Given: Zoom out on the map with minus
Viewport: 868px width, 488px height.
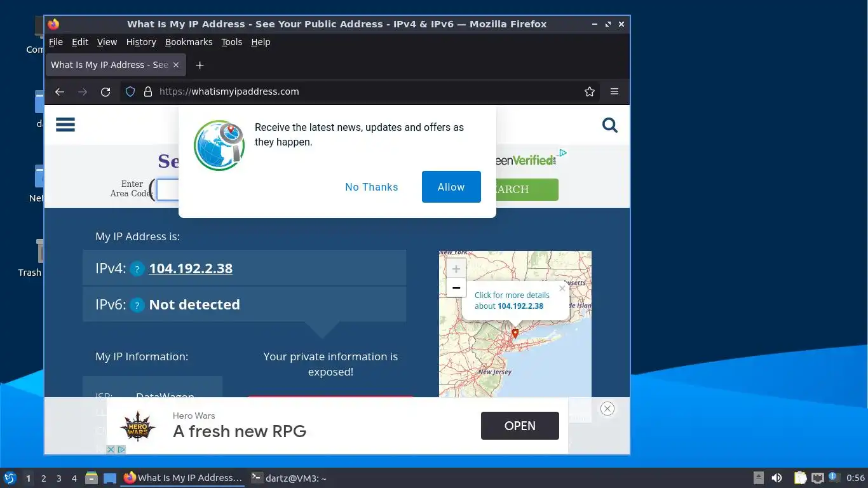Looking at the screenshot, I should (x=456, y=288).
